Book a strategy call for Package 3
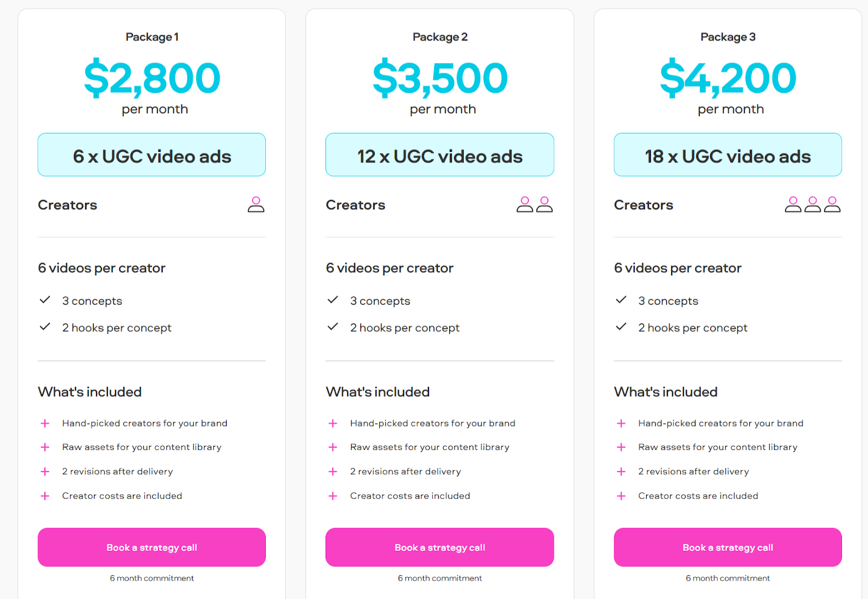The image size is (868, 599). pos(728,548)
